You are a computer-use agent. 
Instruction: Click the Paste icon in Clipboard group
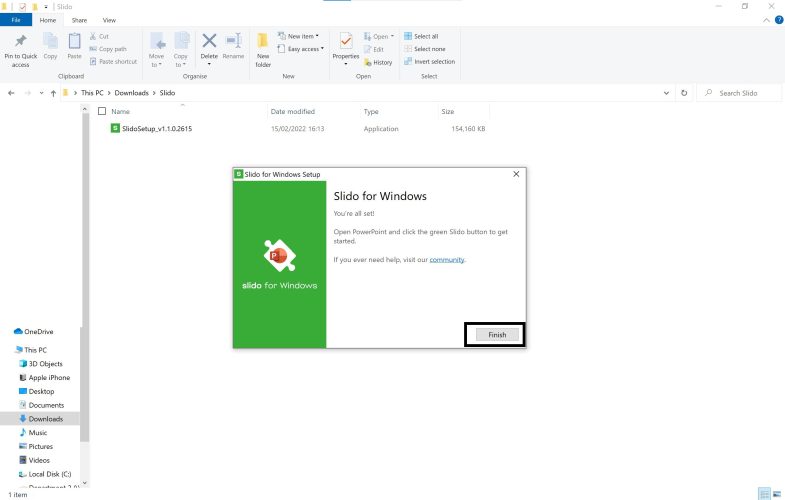point(75,41)
